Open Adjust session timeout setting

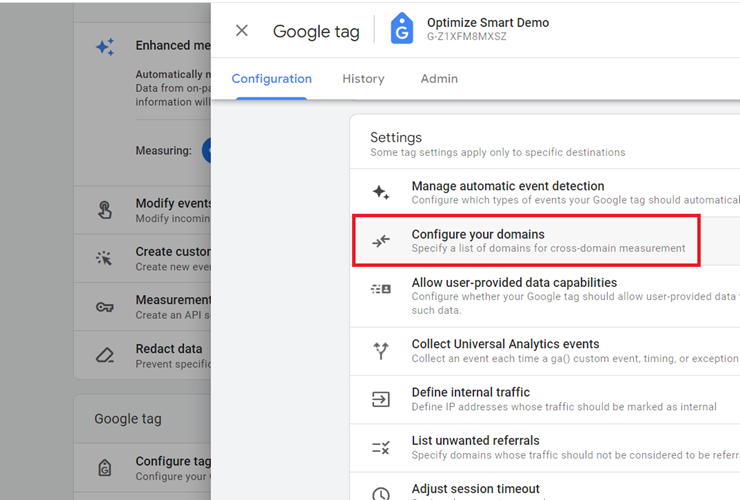tap(545, 486)
